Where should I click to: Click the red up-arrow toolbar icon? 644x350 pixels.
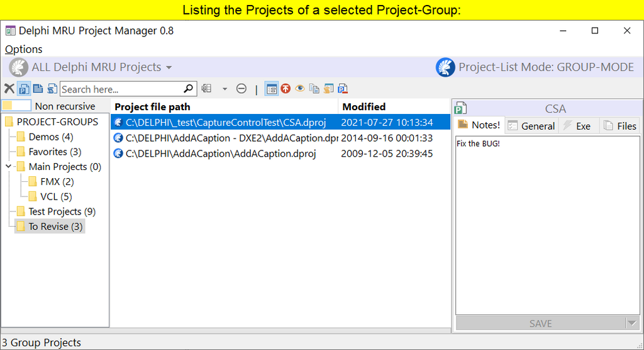point(286,89)
